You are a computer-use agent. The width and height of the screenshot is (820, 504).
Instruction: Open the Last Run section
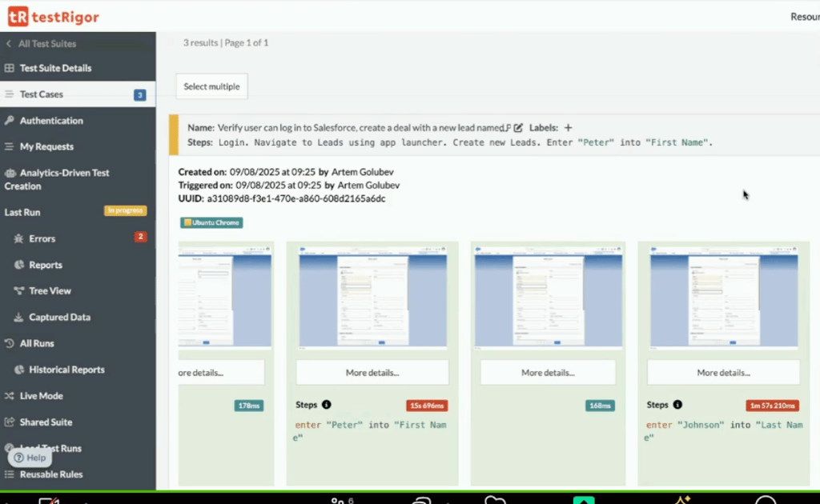22,213
